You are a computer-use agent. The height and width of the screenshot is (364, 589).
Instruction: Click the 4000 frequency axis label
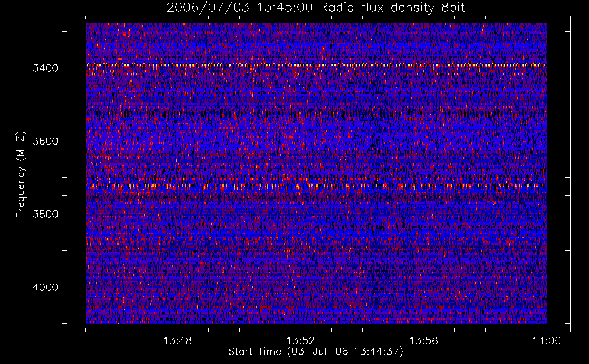[46, 287]
